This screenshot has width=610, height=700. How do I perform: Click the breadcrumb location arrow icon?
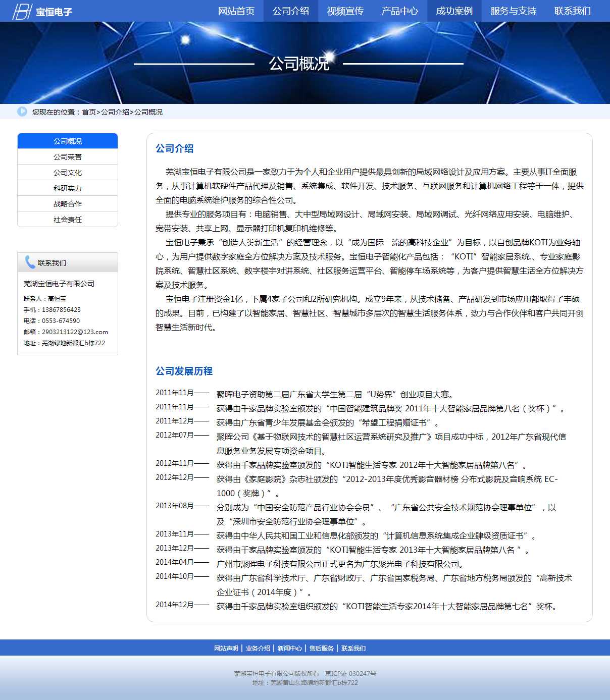pyautogui.click(x=22, y=112)
